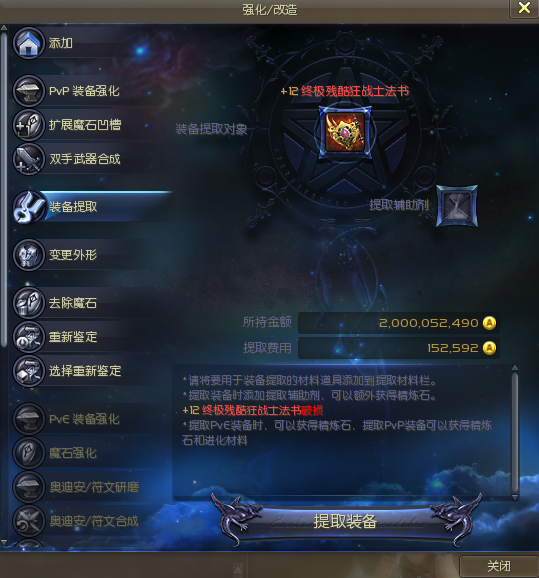539x578 pixels.
Task: Click the 关闭 button
Action: [499, 566]
